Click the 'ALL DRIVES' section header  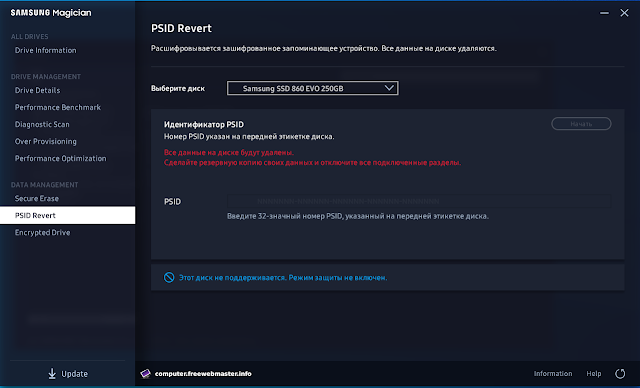pyautogui.click(x=29, y=37)
